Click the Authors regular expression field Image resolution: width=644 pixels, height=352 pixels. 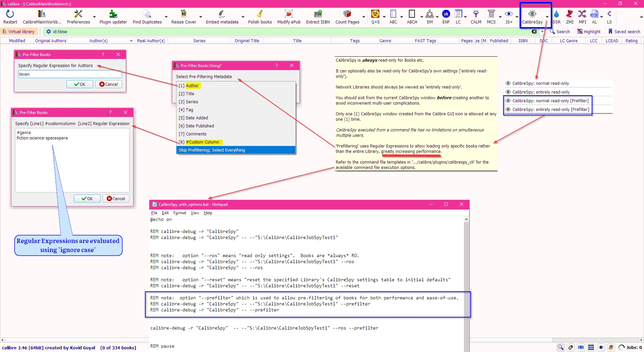[70, 74]
